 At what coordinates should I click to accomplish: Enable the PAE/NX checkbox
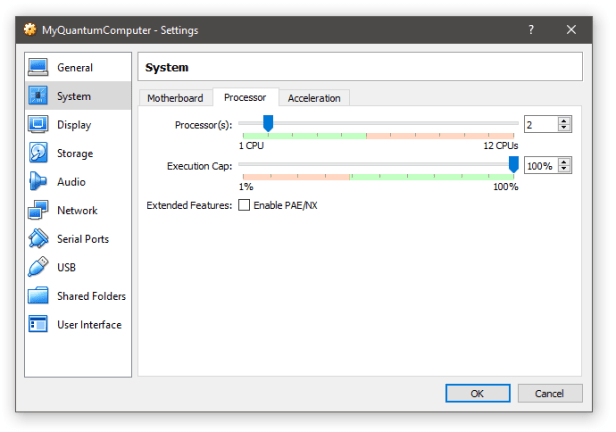click(x=244, y=205)
